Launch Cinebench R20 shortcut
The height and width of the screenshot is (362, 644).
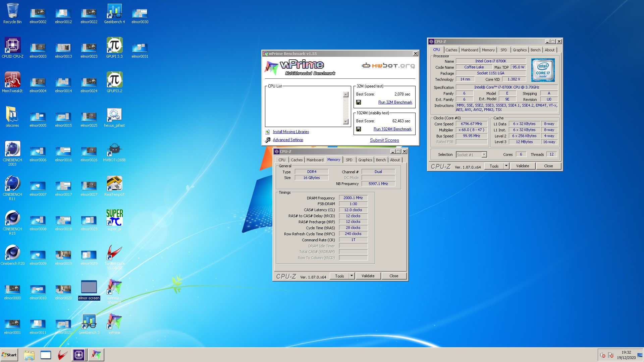pos(12,255)
